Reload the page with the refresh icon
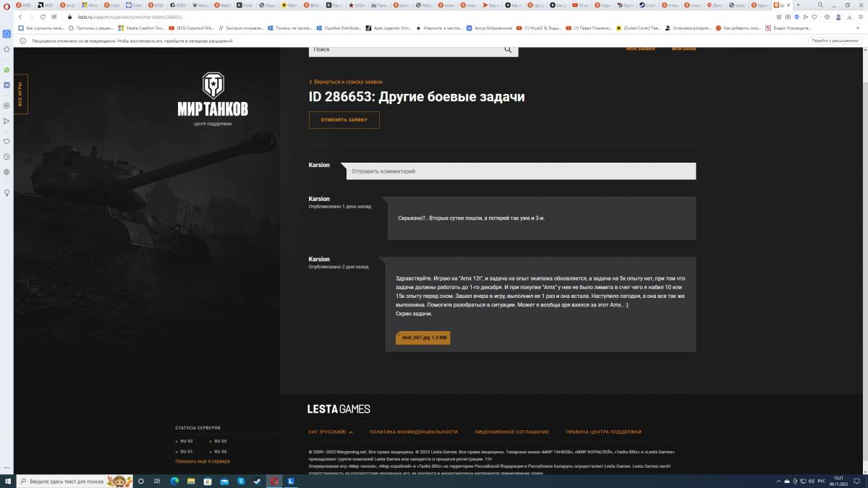Image resolution: width=868 pixels, height=488 pixels. click(x=43, y=17)
